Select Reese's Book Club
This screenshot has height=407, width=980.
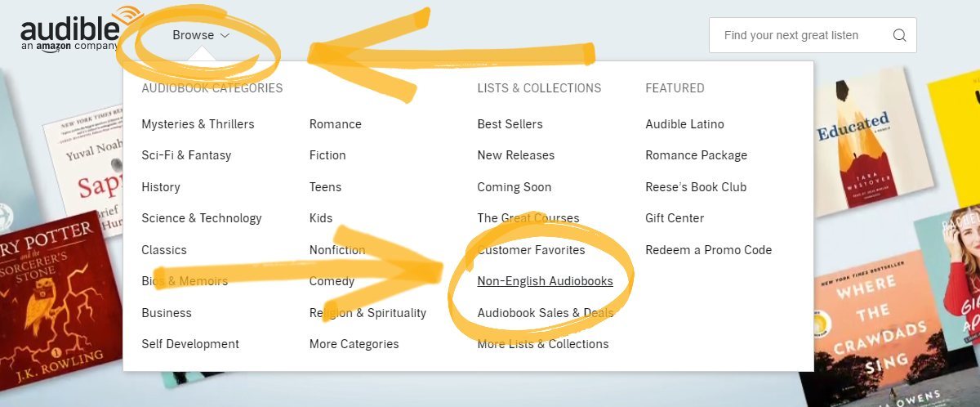(696, 187)
